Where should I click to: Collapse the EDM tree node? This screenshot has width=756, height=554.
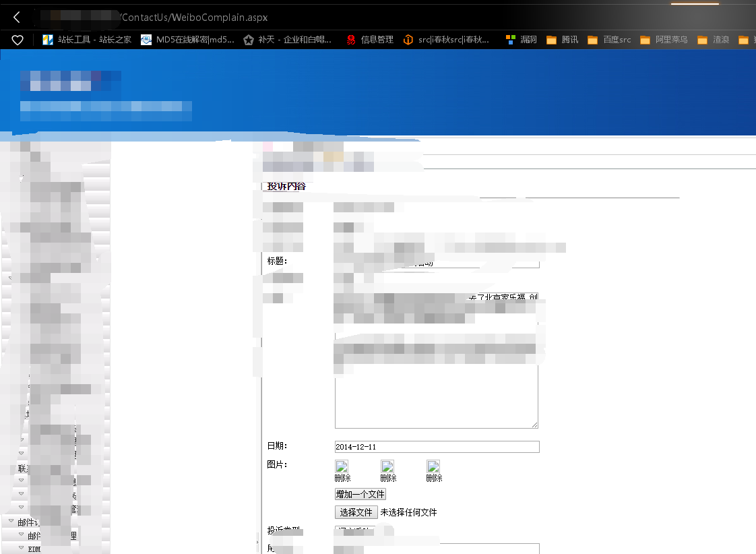point(21,549)
